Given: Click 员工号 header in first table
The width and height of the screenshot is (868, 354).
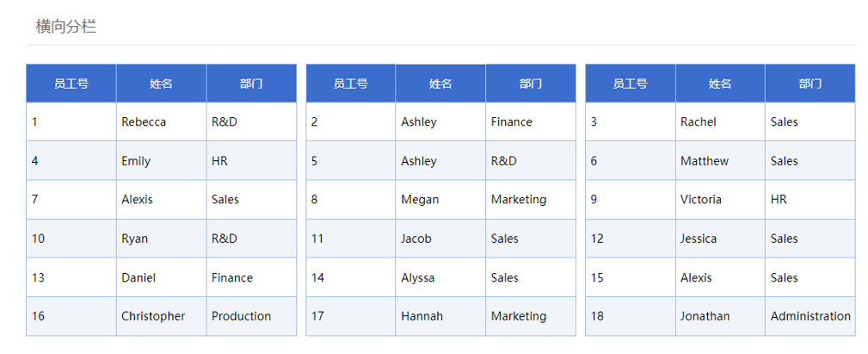Looking at the screenshot, I should [x=71, y=84].
